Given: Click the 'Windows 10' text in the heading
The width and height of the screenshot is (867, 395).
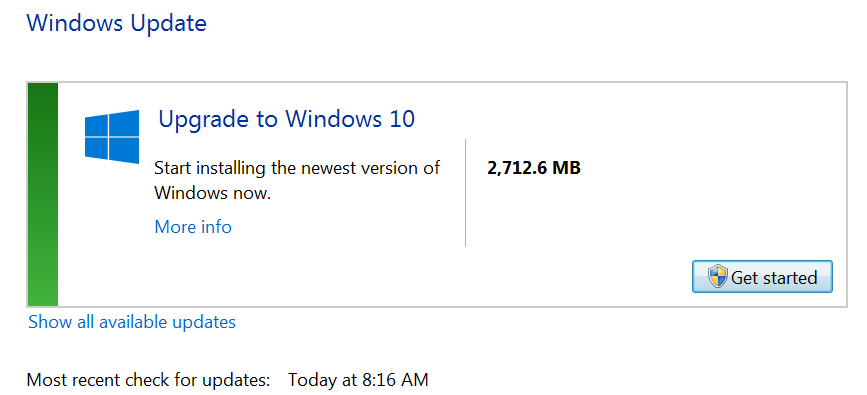Looking at the screenshot, I should pos(350,118).
